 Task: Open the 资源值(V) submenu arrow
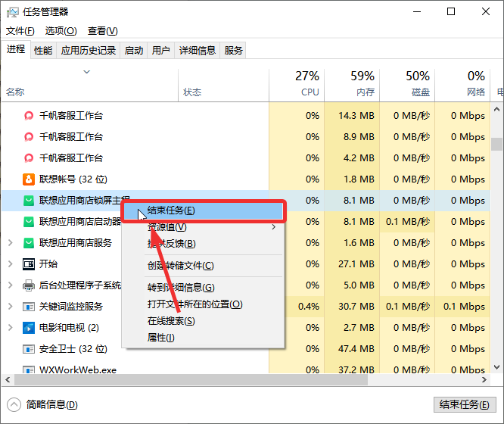pos(273,227)
